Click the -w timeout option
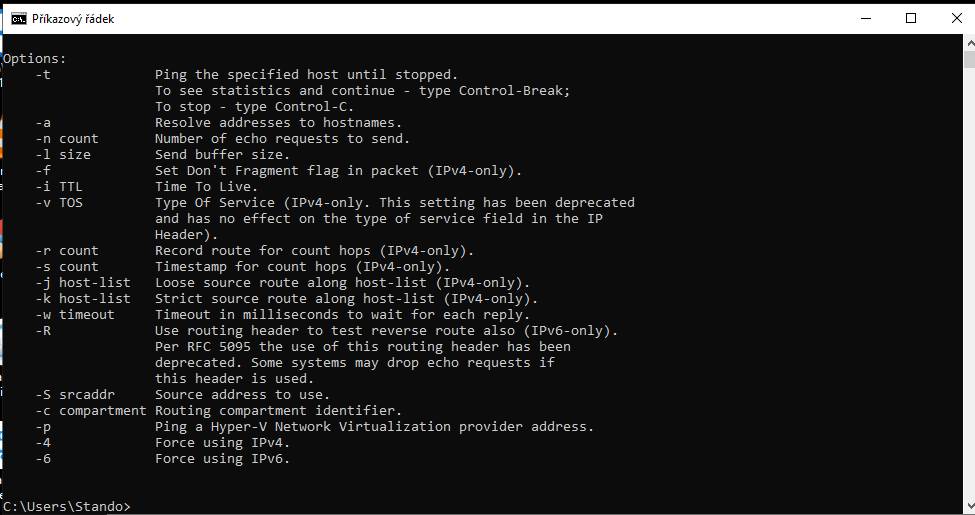The image size is (975, 515). pos(75,315)
